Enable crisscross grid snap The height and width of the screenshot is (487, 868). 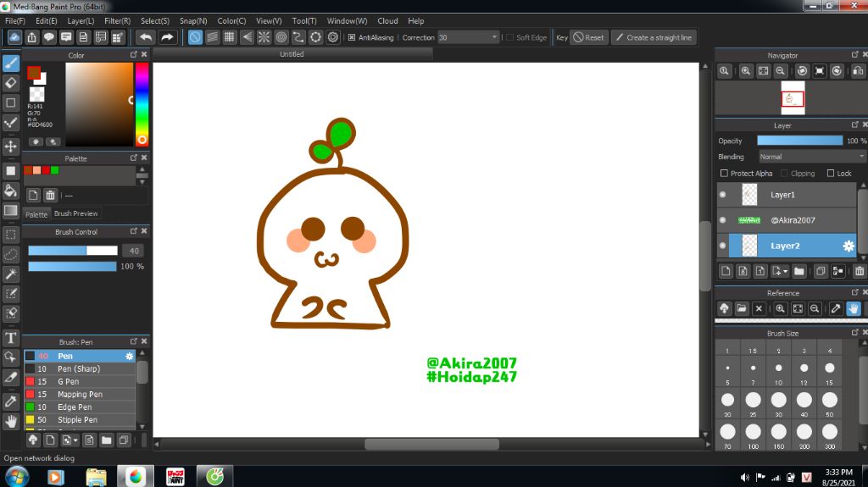(x=229, y=37)
